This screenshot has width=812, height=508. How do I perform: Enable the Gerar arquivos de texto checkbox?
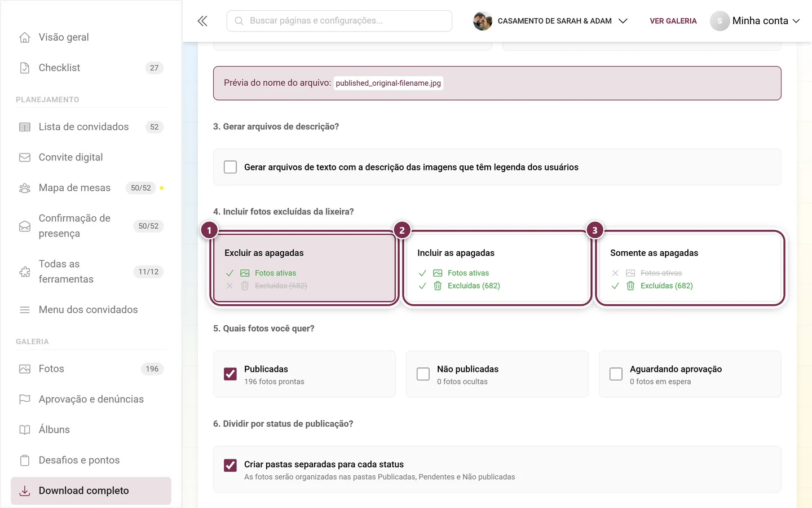pyautogui.click(x=230, y=167)
